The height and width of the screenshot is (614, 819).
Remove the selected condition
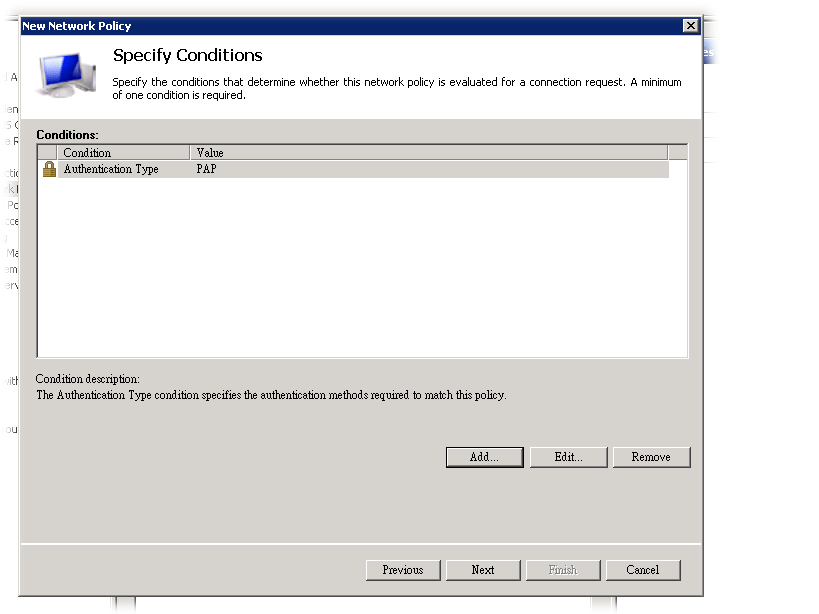pyautogui.click(x=651, y=457)
